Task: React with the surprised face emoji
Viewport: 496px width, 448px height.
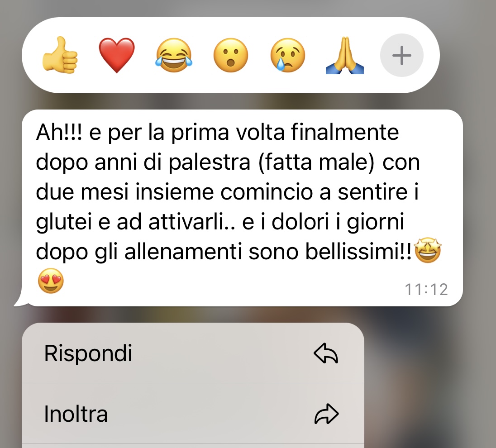Action: pos(231,55)
